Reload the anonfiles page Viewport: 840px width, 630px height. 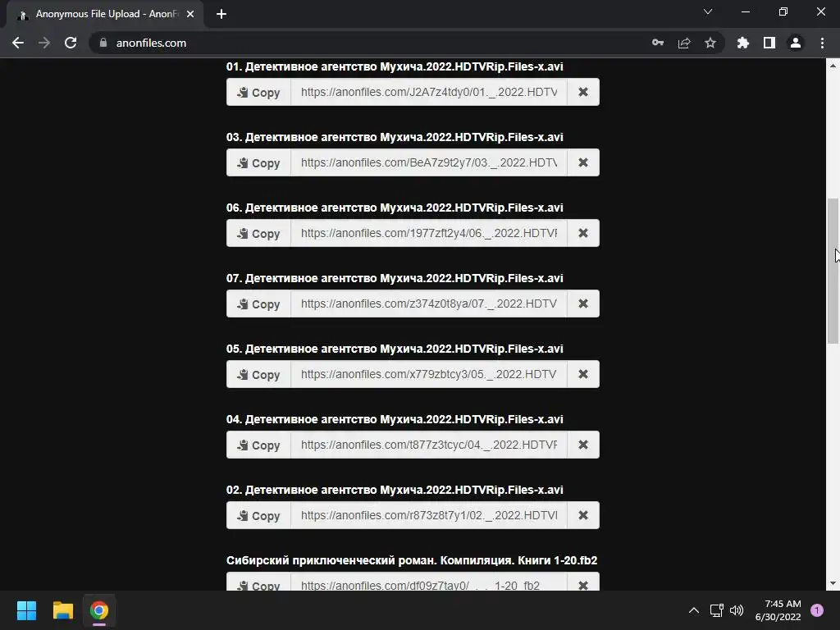pos(71,43)
